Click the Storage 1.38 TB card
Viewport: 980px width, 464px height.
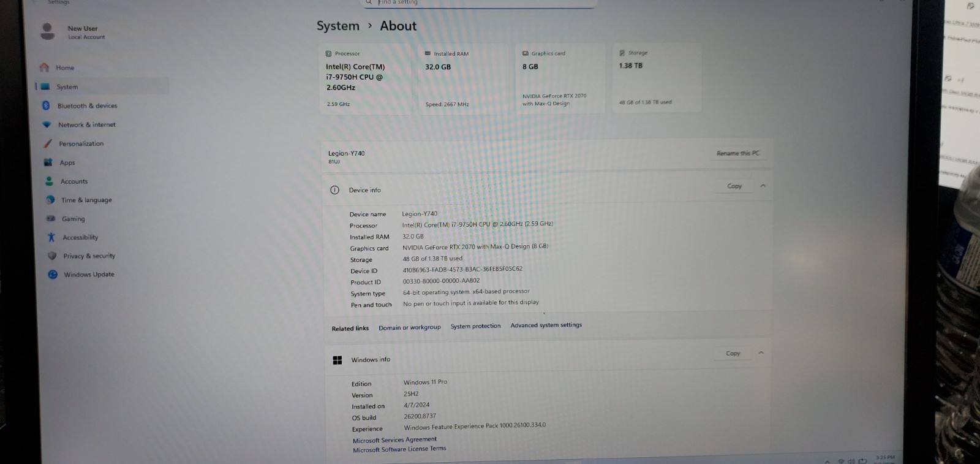pos(657,77)
